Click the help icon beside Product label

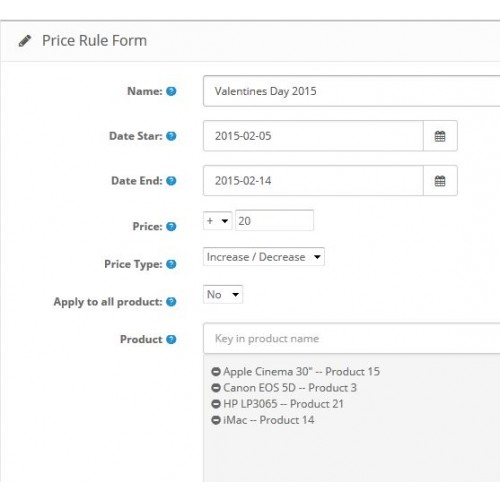point(171,339)
